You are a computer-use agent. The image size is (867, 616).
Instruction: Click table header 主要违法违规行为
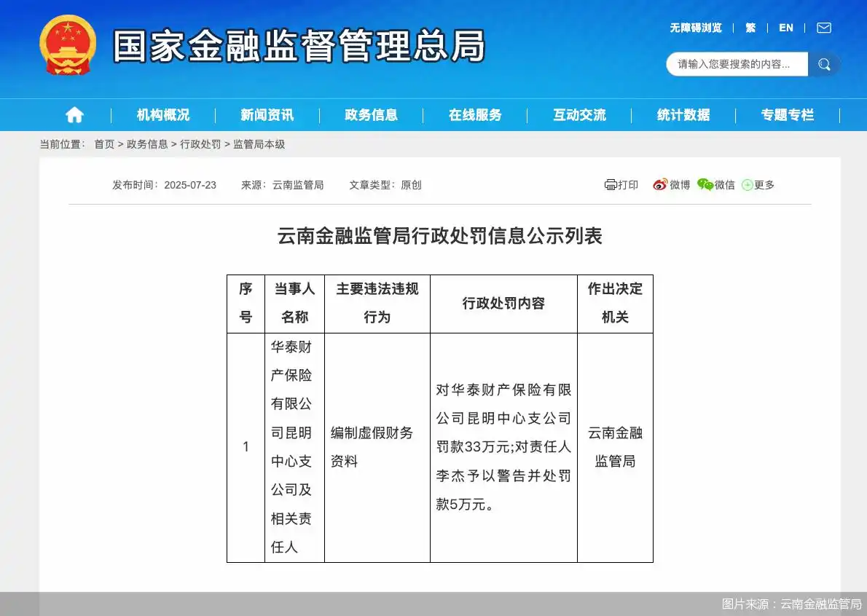tap(377, 304)
